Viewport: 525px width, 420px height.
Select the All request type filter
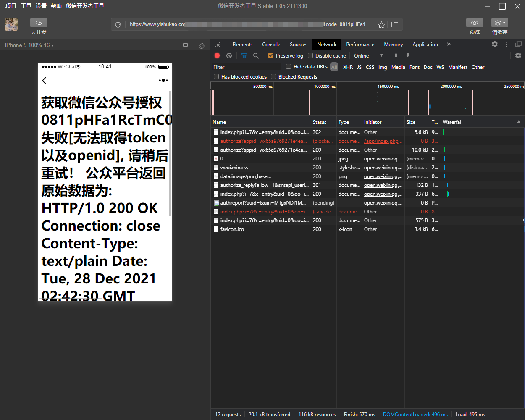click(334, 67)
